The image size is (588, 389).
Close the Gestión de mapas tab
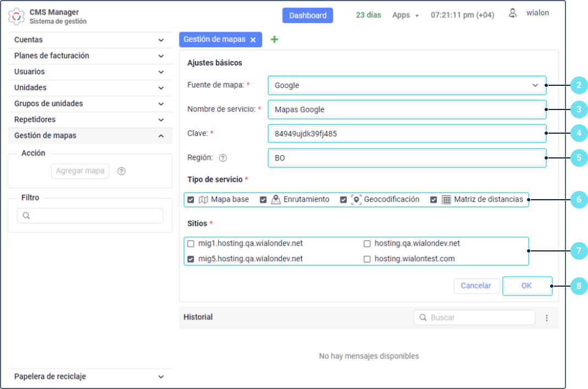pos(253,40)
